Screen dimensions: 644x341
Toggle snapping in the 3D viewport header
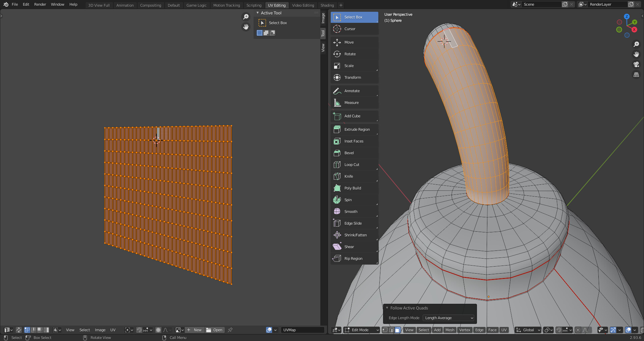pos(558,330)
